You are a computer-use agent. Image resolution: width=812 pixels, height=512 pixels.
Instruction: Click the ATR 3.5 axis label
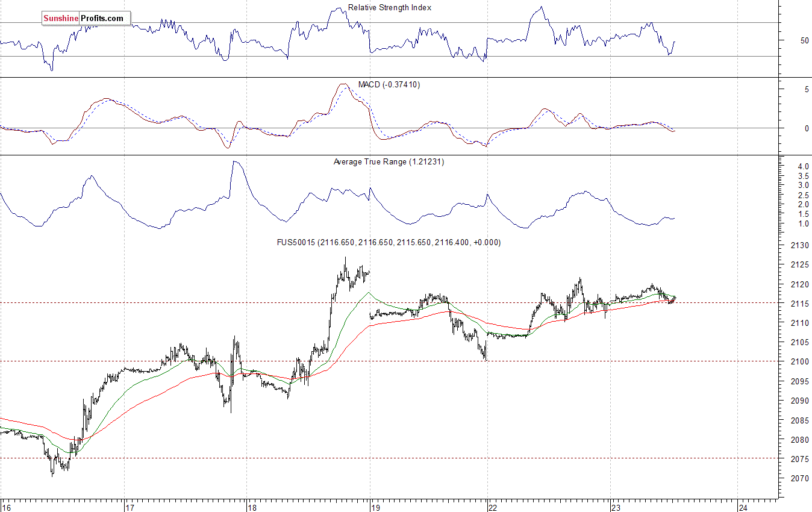tap(803, 175)
